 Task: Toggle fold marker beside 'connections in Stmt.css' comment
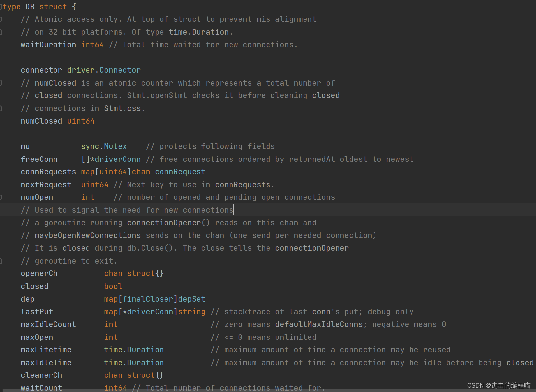(1, 108)
